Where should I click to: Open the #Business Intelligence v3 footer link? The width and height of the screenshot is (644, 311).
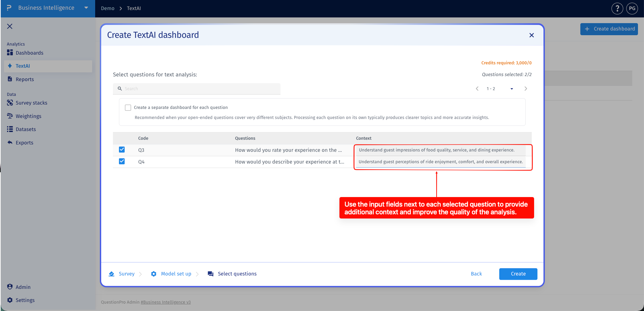pyautogui.click(x=166, y=302)
